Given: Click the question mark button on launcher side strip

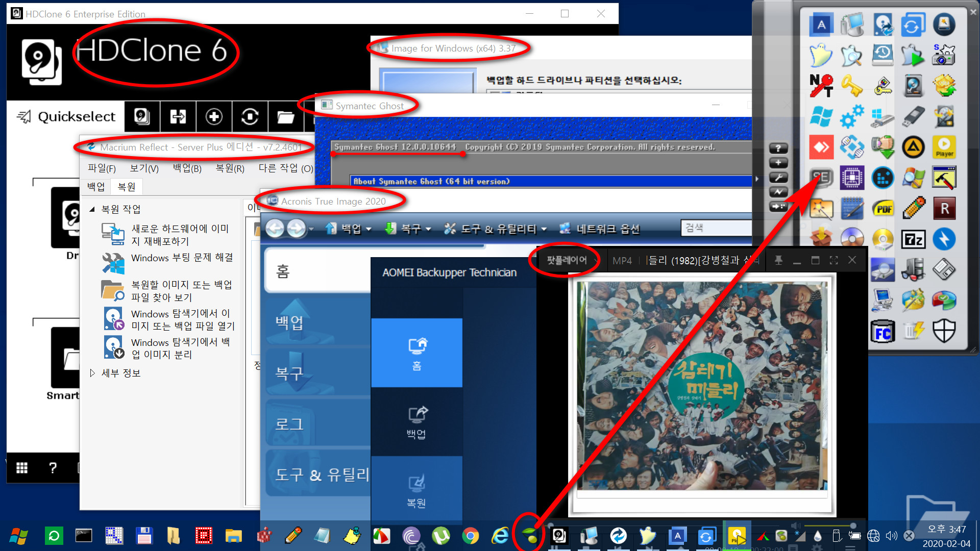Looking at the screenshot, I should tap(778, 148).
